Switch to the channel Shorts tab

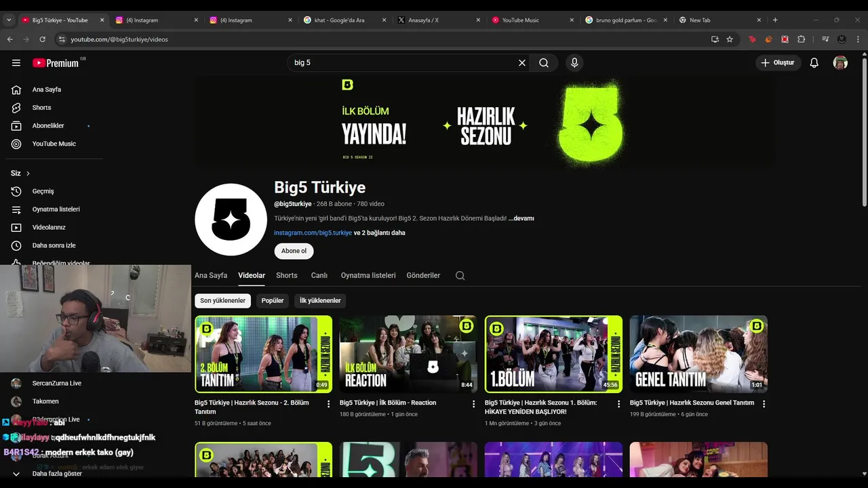click(287, 275)
